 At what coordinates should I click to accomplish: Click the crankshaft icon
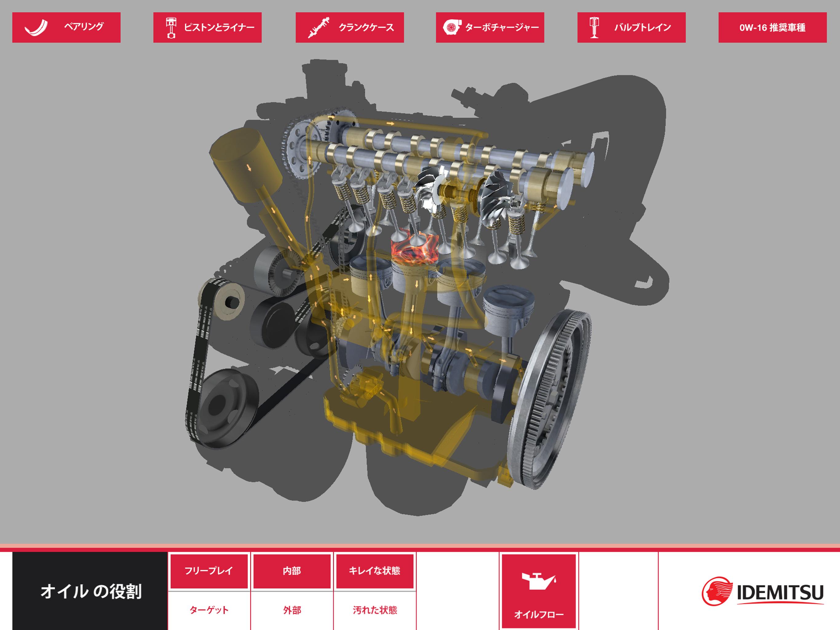click(319, 27)
